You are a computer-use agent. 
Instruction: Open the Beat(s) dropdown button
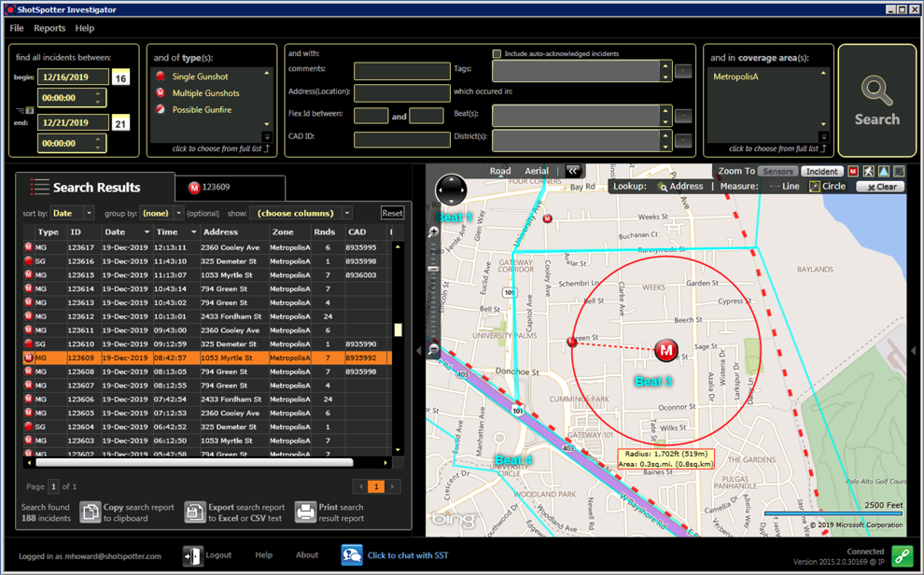(683, 116)
